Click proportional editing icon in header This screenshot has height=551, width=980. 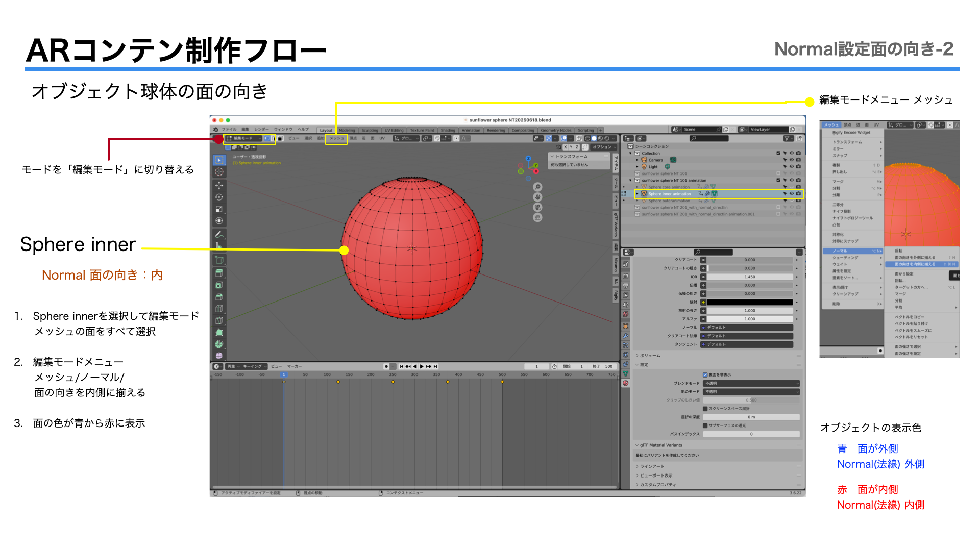click(x=456, y=138)
